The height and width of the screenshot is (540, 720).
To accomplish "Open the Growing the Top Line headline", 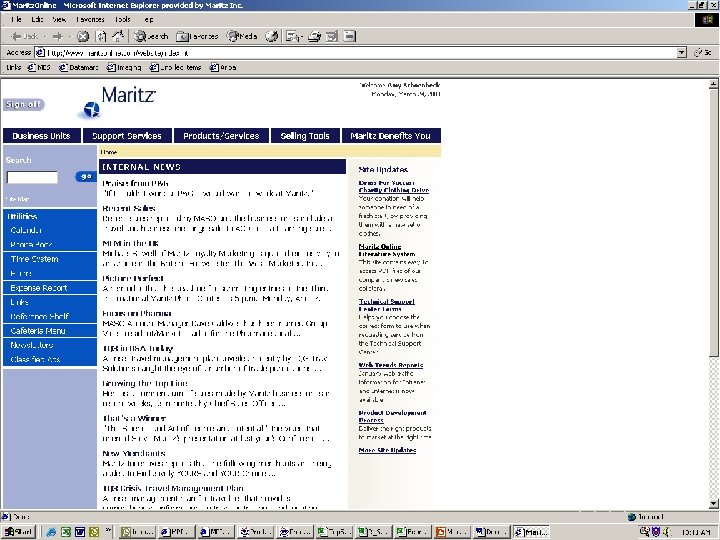I will point(145,383).
